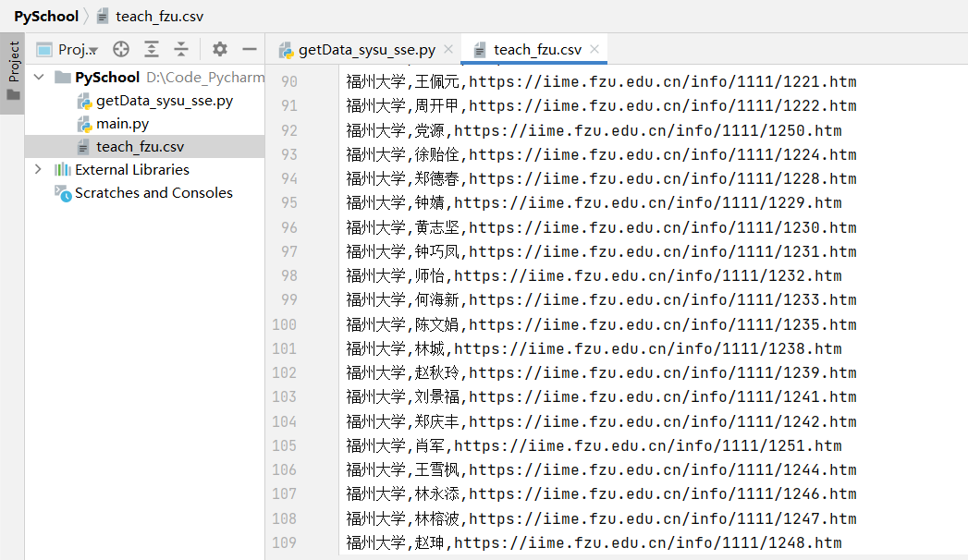Click the file icon on teach_fzu.csv tab

480,50
